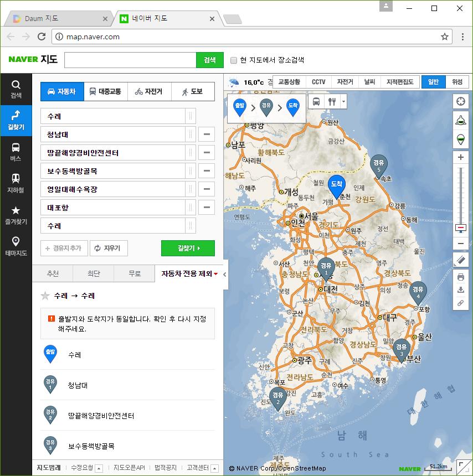Click the print map icon
The height and width of the screenshot is (476, 473).
[x=460, y=277]
